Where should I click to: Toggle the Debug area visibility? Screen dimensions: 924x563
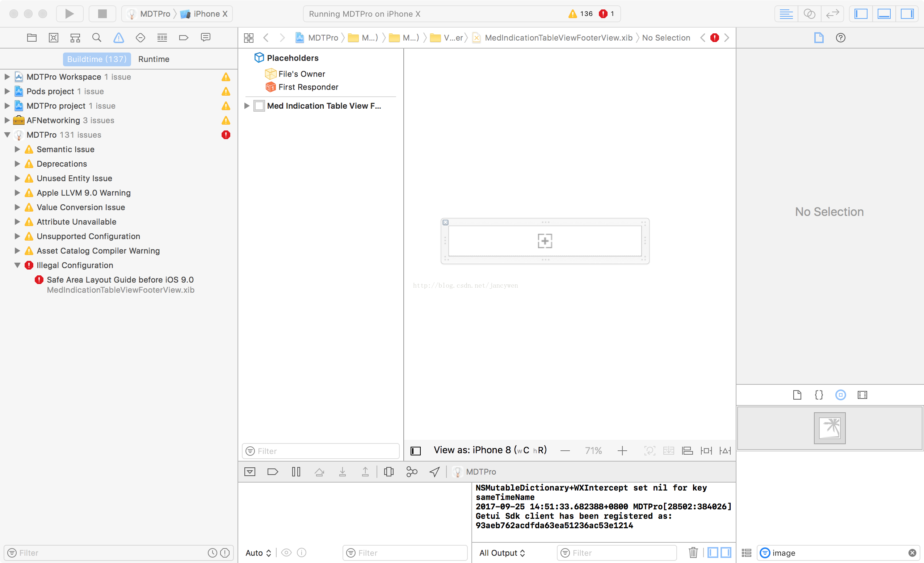pos(884,14)
